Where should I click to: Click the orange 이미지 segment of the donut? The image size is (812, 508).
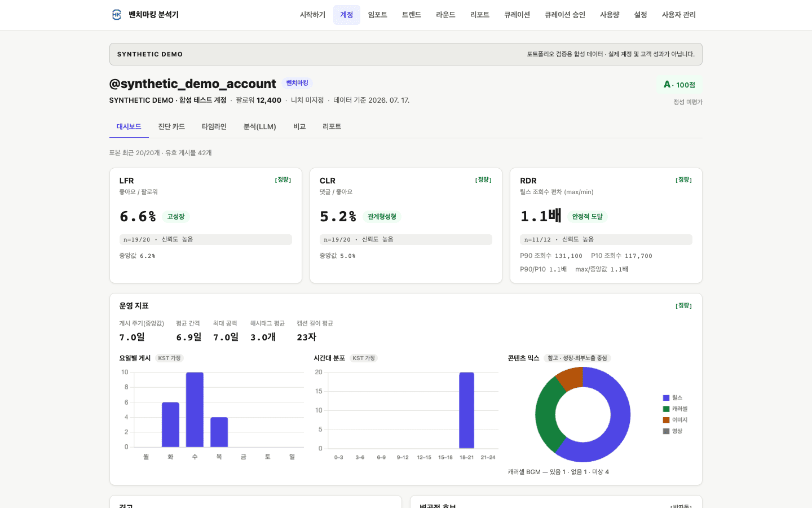click(571, 378)
